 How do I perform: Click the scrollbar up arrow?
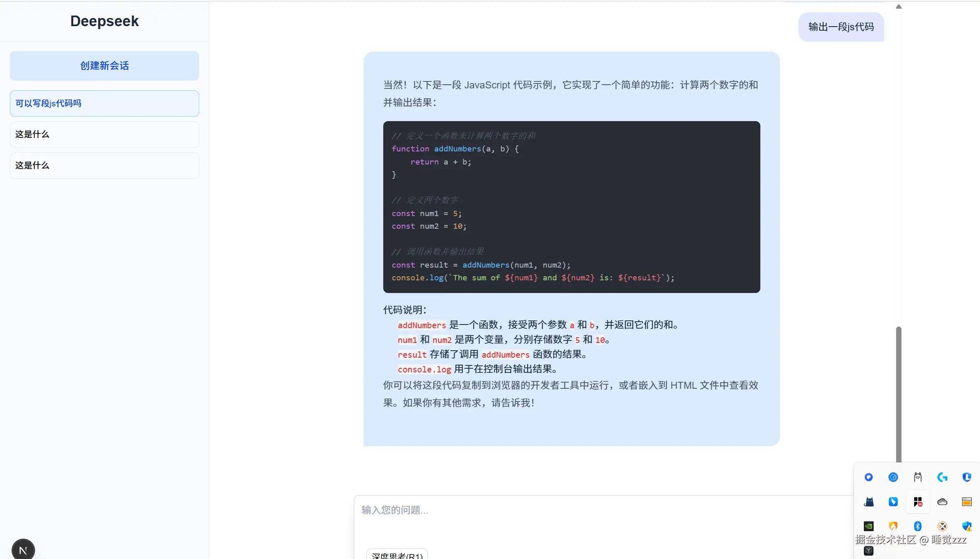point(899,7)
